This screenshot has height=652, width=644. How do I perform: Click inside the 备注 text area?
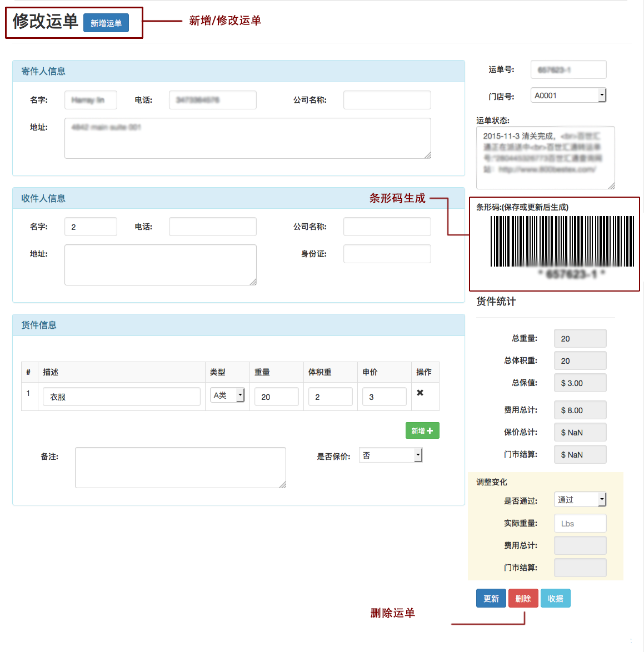click(180, 468)
